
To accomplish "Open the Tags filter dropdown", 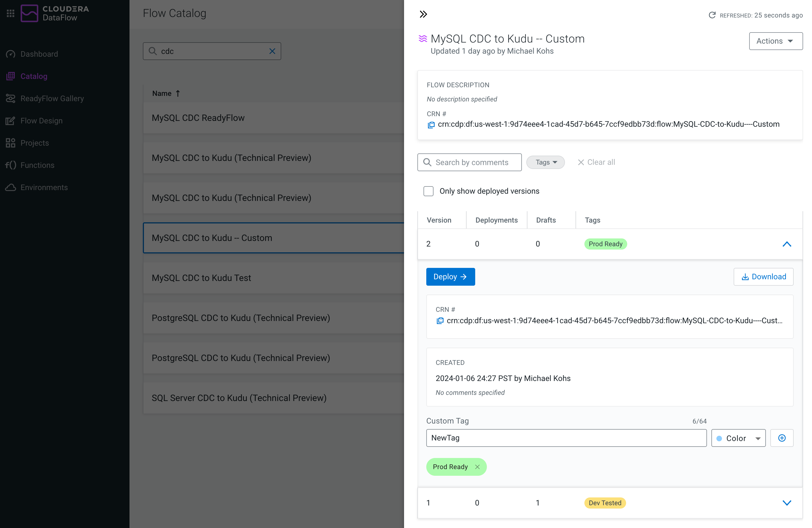I will point(545,162).
